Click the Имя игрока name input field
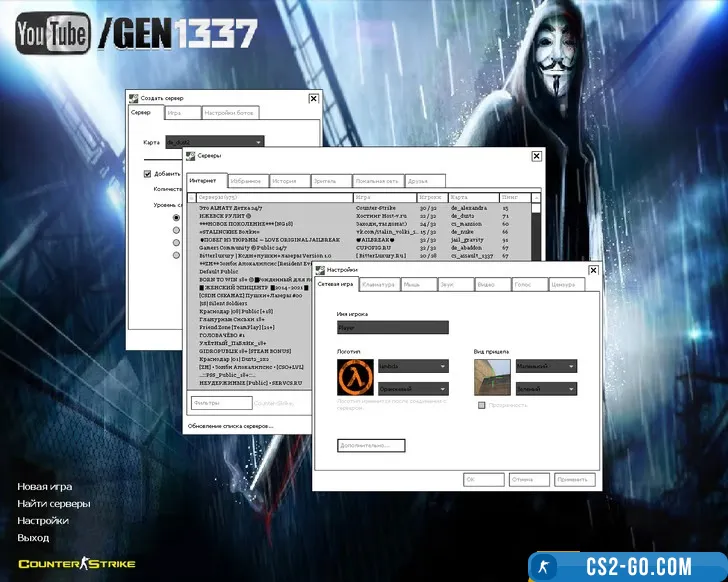 (393, 327)
